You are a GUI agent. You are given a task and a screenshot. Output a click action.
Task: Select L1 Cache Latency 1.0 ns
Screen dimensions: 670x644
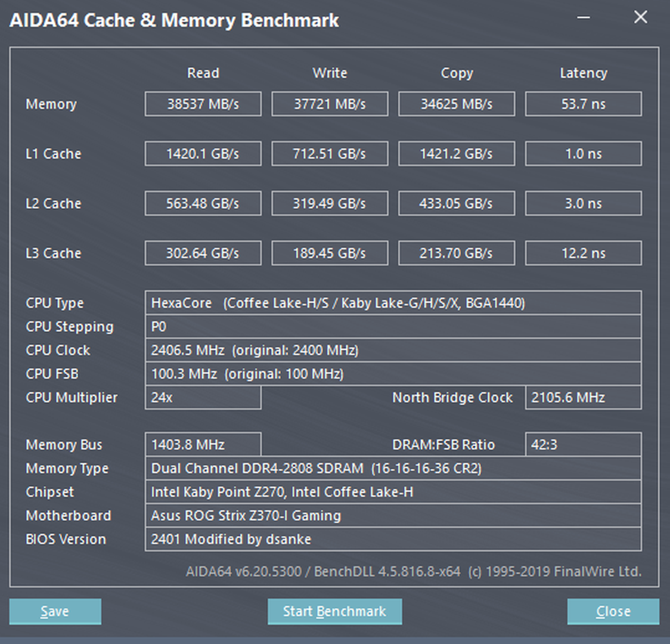coord(583,153)
